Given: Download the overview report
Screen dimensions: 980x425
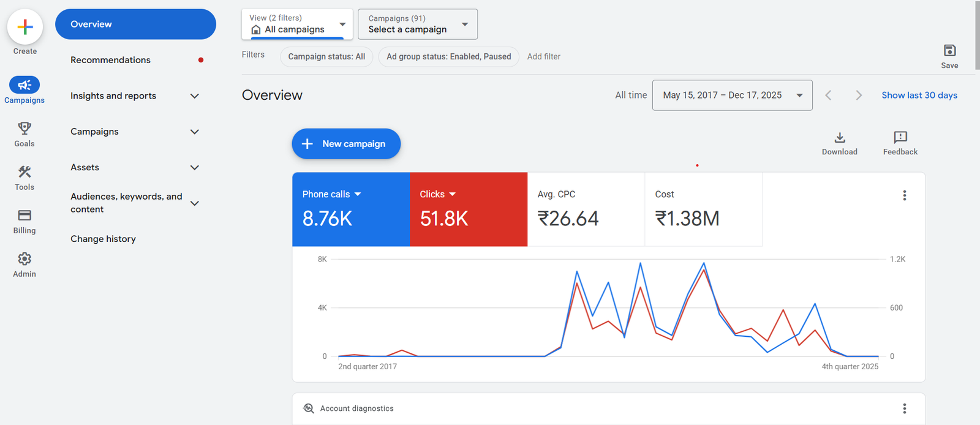Looking at the screenshot, I should [x=839, y=138].
